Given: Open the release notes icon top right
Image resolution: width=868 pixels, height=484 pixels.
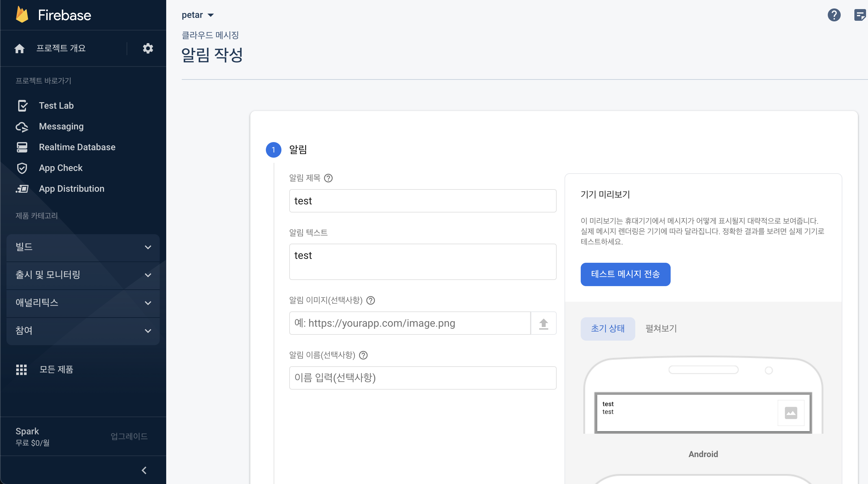Looking at the screenshot, I should 860,15.
